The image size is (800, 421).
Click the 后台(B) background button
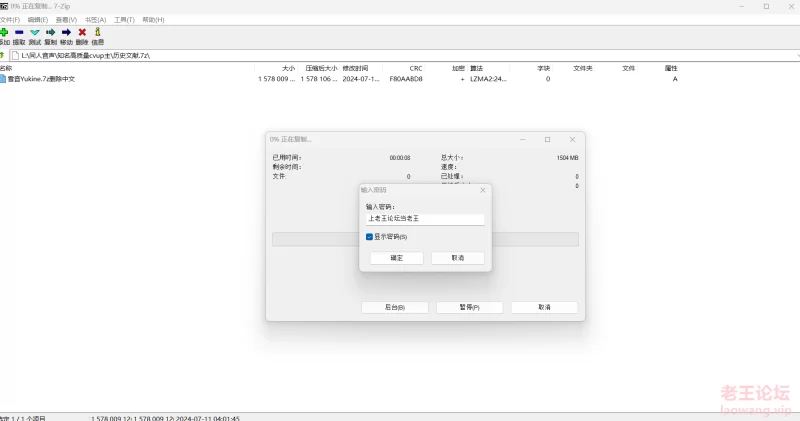pyautogui.click(x=395, y=307)
